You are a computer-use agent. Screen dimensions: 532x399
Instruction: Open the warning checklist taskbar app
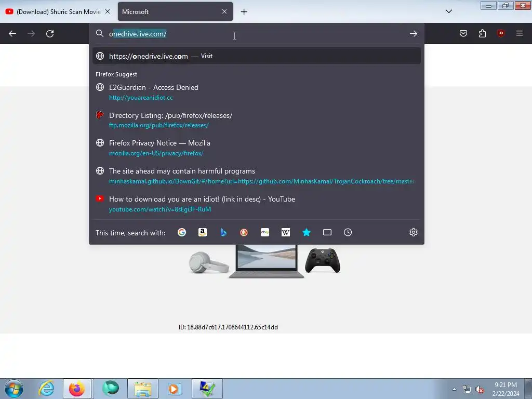click(x=207, y=389)
